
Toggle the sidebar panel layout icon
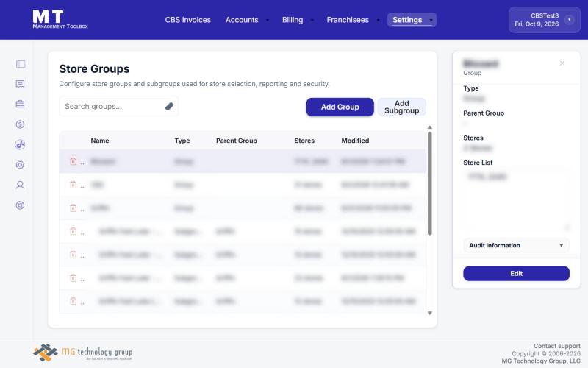tap(21, 64)
